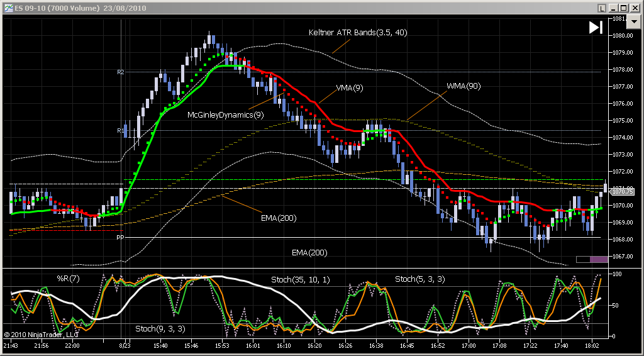Click the 15:46 time axis label
The height and width of the screenshot is (356, 644).
(191, 346)
